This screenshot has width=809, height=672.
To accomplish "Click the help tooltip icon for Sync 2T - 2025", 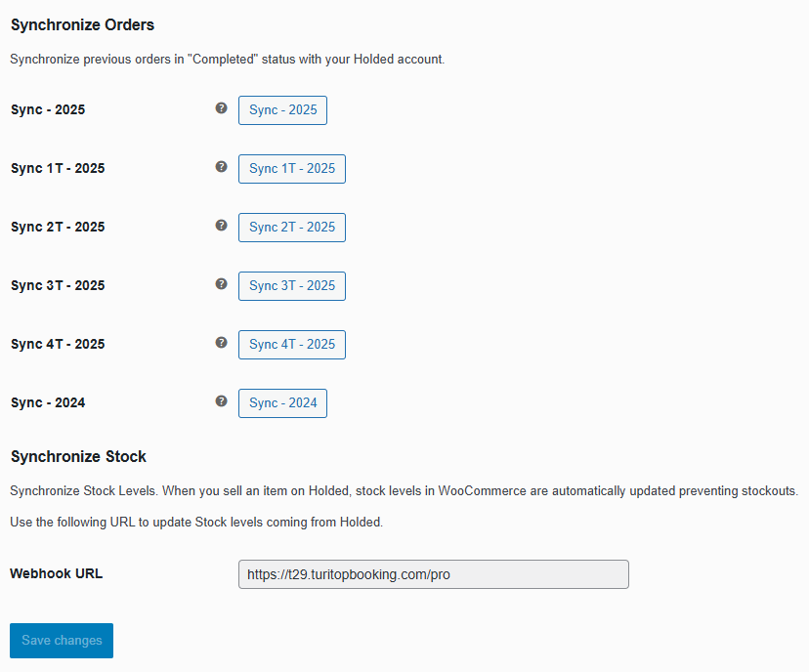I will point(221,226).
